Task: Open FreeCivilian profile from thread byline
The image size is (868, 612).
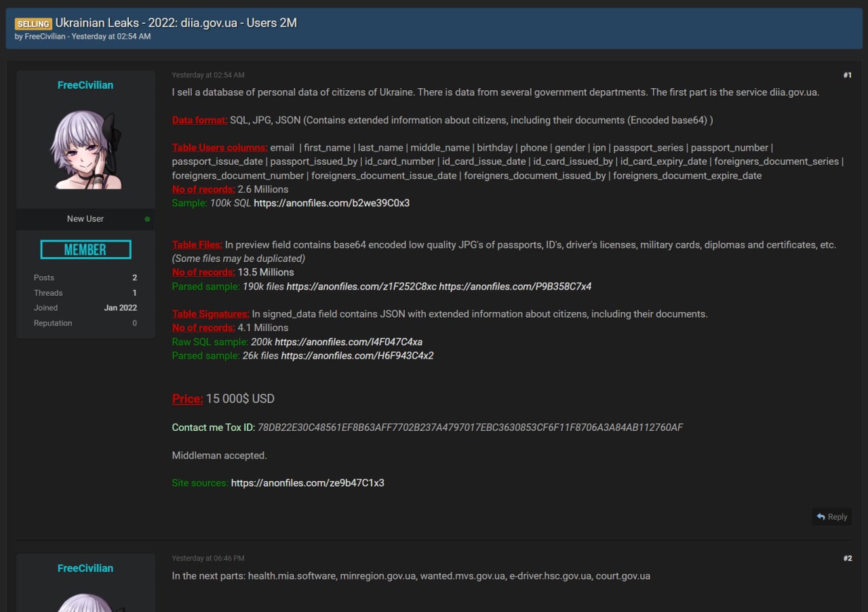Action: 45,37
